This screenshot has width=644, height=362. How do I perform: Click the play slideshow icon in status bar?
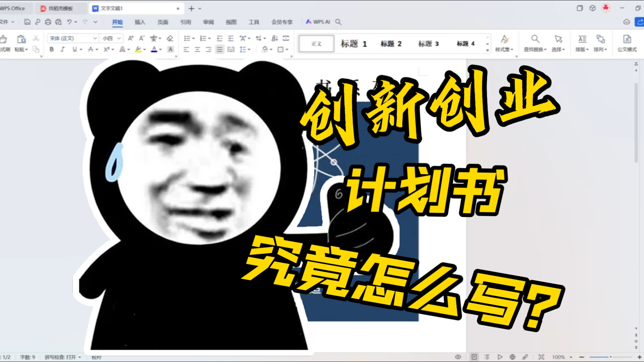(x=500, y=357)
